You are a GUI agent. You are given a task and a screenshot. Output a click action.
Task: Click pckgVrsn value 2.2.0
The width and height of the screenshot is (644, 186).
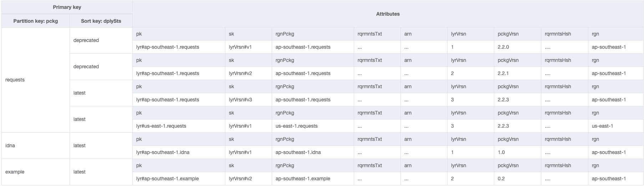coord(504,47)
